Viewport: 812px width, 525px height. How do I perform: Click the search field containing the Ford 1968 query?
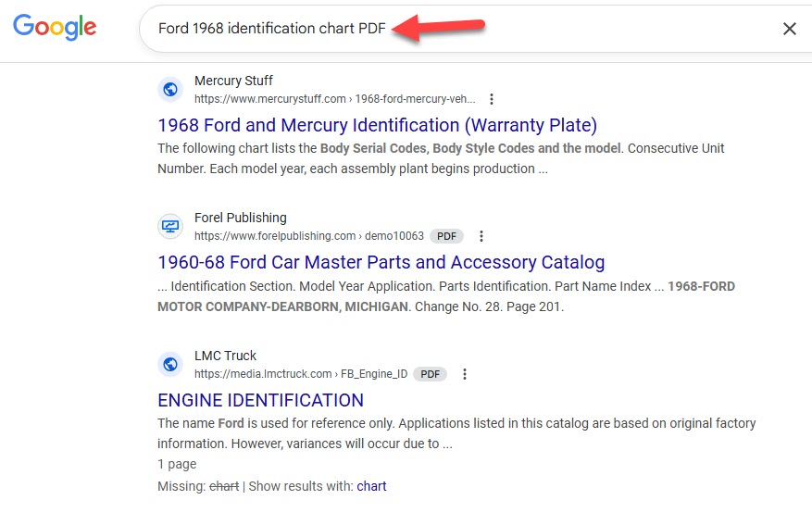point(466,29)
